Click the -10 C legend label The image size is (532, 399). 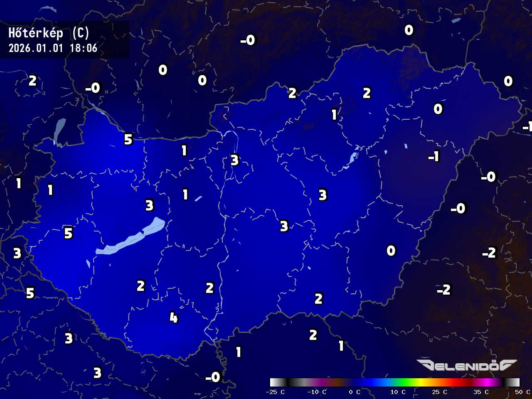tap(317, 392)
